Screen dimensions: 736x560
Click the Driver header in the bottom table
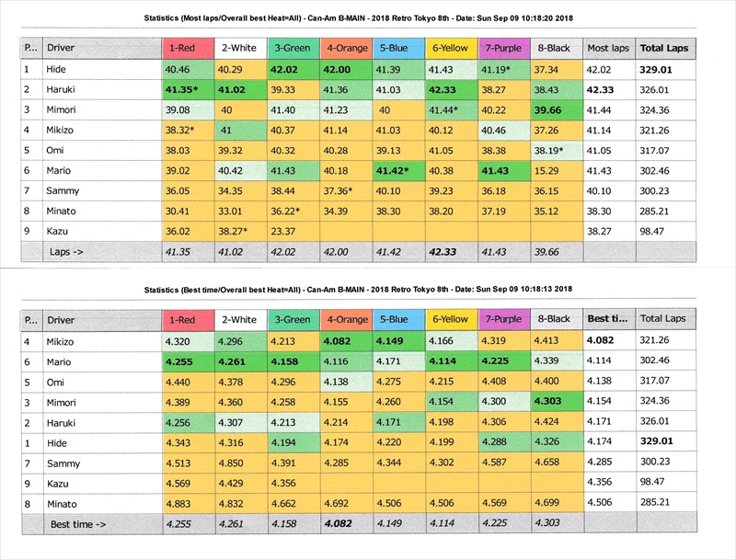pos(99,319)
